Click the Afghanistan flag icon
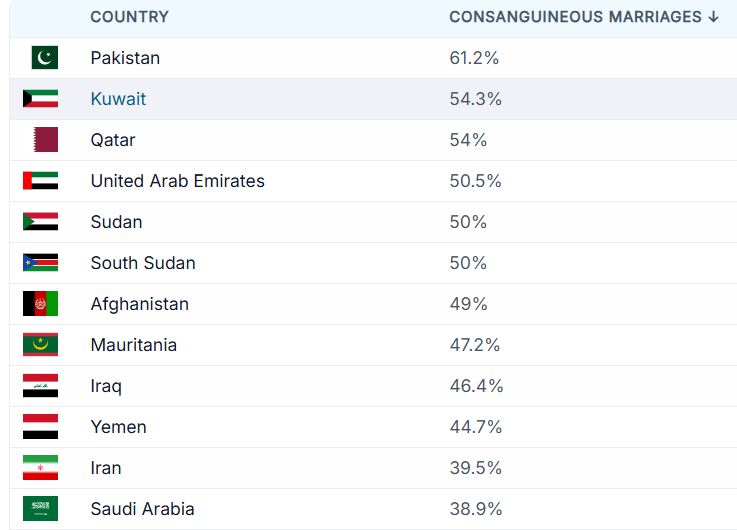This screenshot has width=737, height=530. click(x=40, y=304)
